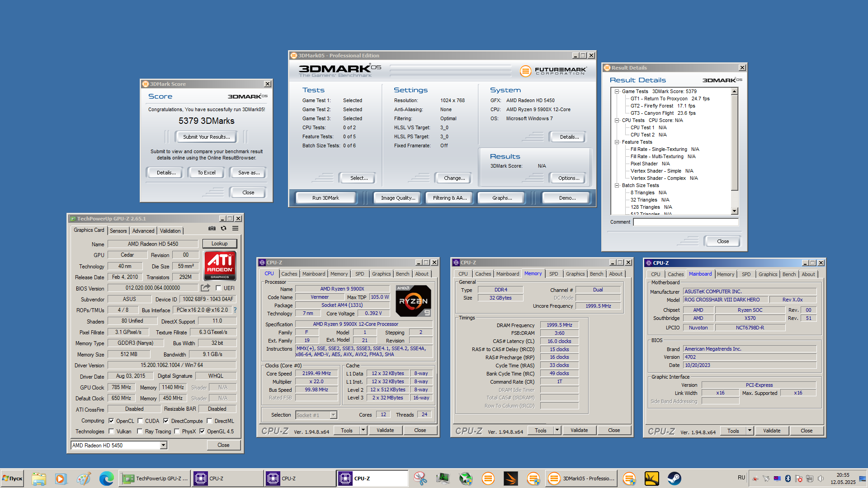Screen dimensions: 868x488
Task: Click the Result Details scrollbar down arrow
Action: pyautogui.click(x=735, y=211)
